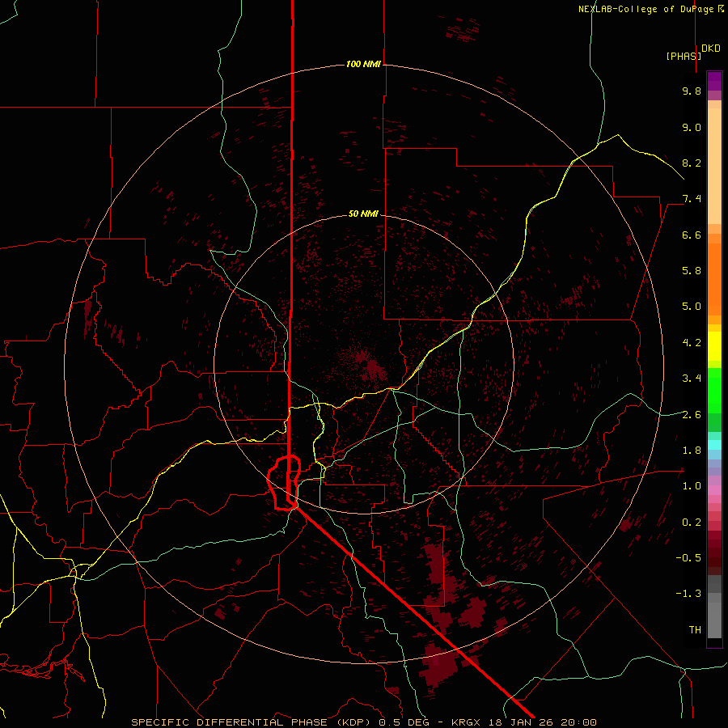
Task: Click the 4.2 scale label
Action: coord(692,343)
